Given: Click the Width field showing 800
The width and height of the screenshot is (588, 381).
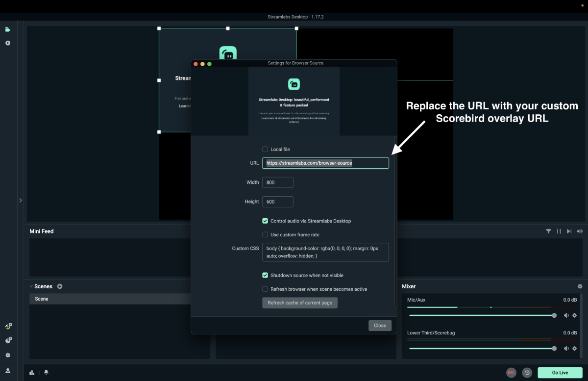Looking at the screenshot, I should (278, 182).
